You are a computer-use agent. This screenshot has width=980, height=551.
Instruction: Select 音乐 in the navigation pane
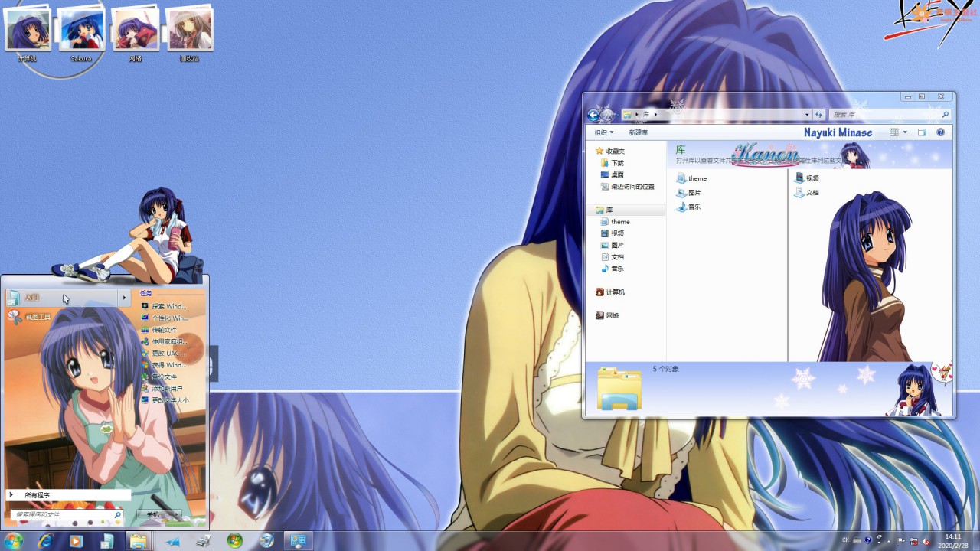612,269
